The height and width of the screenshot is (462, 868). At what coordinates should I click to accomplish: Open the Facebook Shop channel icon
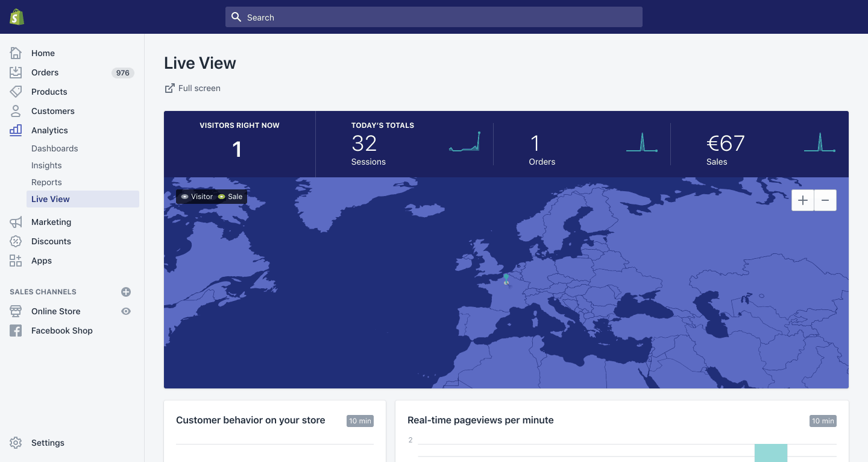click(16, 331)
